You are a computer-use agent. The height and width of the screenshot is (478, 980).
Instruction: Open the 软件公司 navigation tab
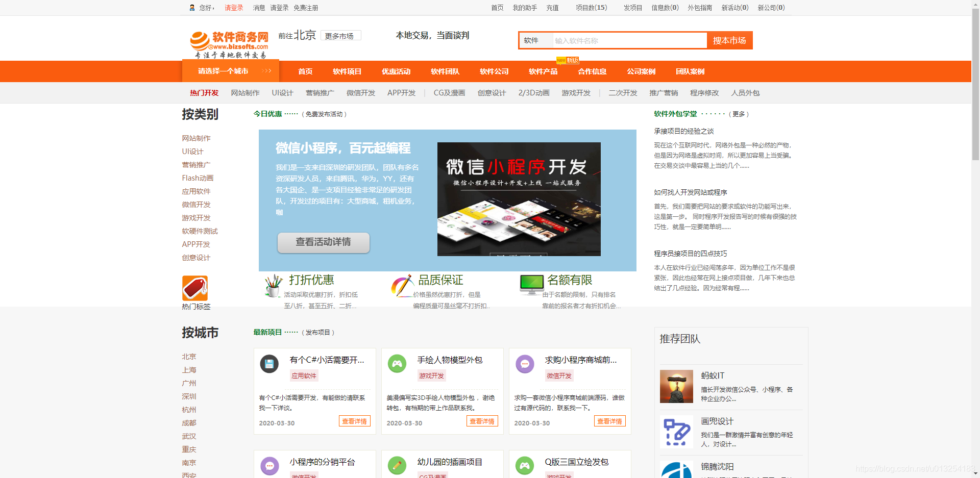[x=494, y=71]
